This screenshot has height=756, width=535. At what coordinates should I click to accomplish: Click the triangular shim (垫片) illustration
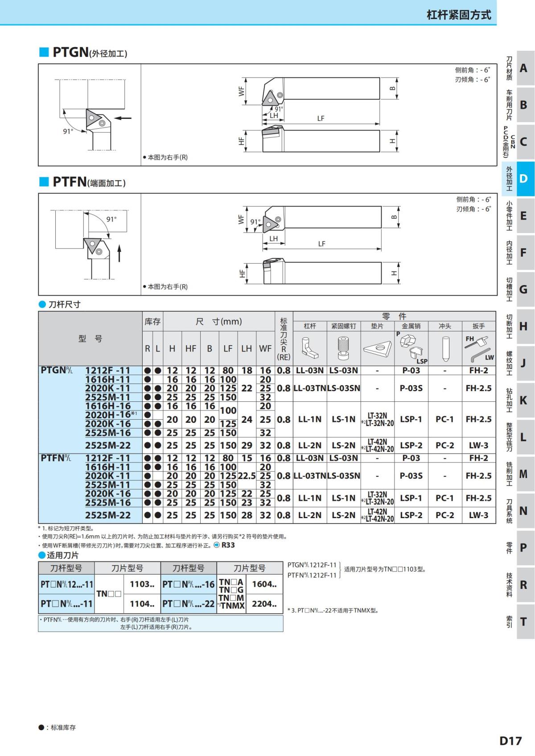pyautogui.click(x=377, y=348)
